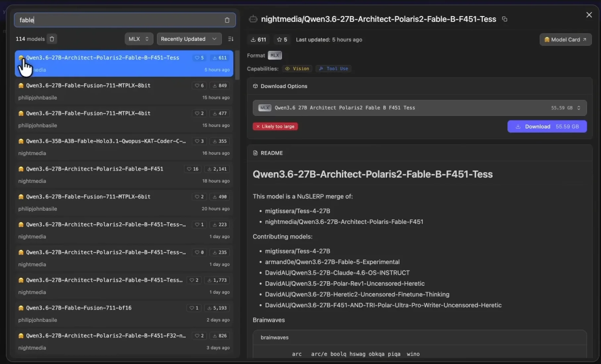Select the Qwen3.6-27B-Architect-Polaris2-Fable-B-F451 model with 2,141 downloads
601x364 pixels.
(x=124, y=175)
